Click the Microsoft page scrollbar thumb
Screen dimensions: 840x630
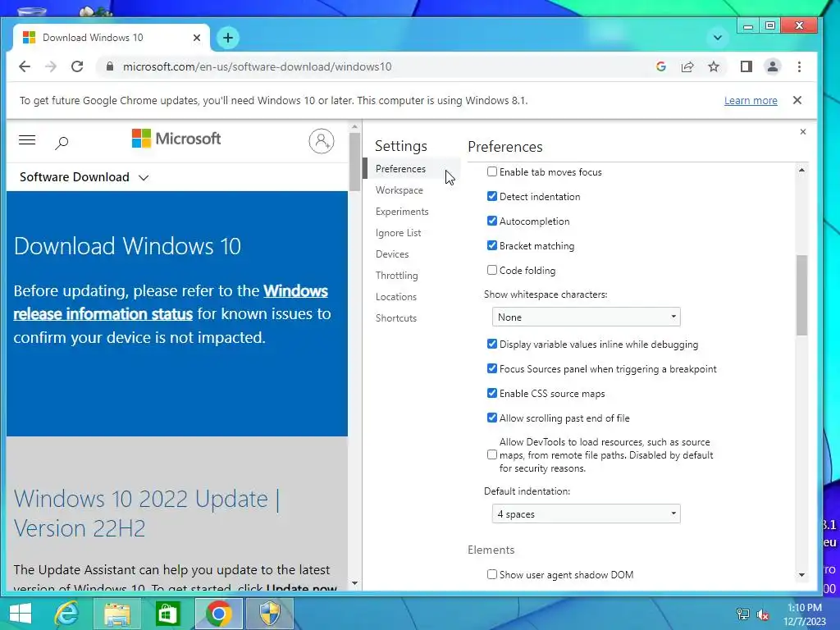[354, 162]
